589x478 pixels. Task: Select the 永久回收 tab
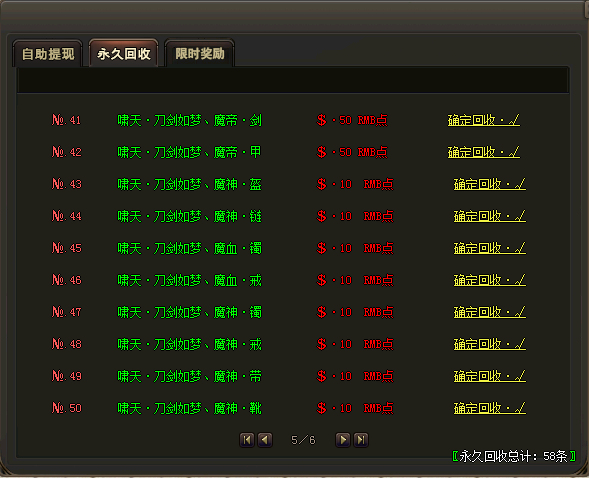point(124,54)
